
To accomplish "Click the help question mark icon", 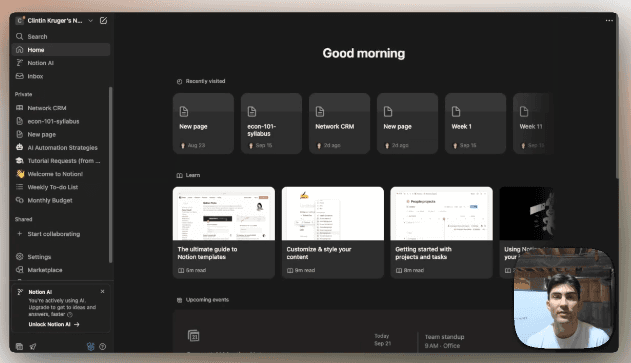I will click(103, 346).
